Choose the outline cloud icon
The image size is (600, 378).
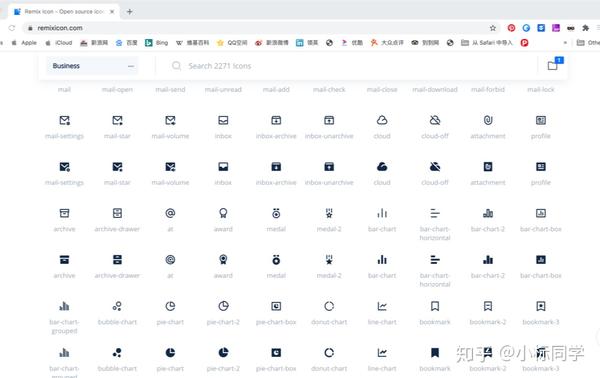coord(382,121)
